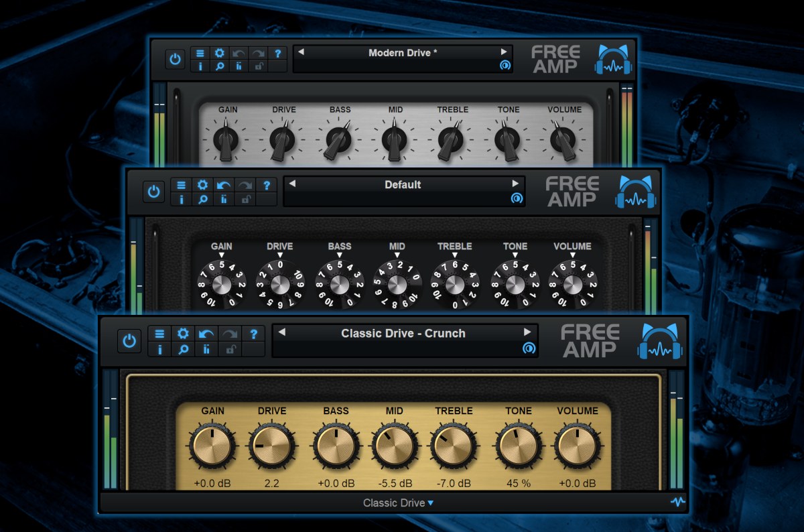The image size is (804, 532).
Task: Go to previous preset in the Modern Drive window
Action: pos(301,52)
